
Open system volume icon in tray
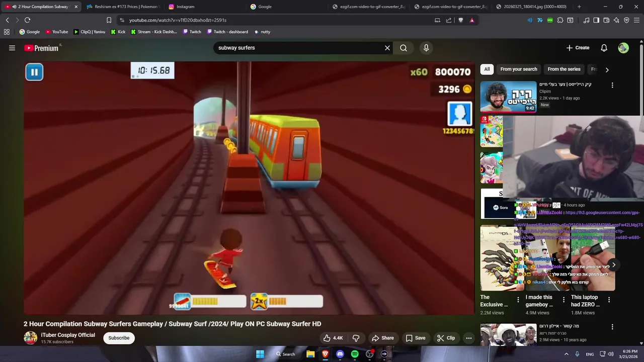[611, 354]
